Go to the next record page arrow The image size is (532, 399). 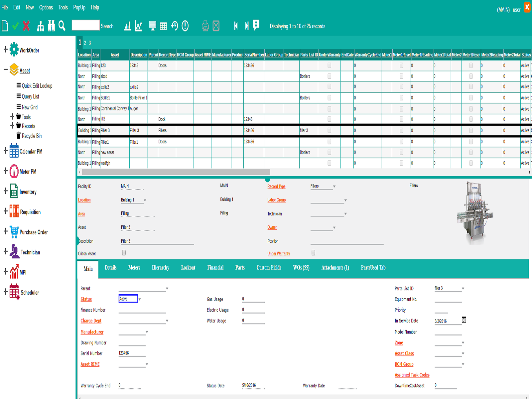coord(247,26)
